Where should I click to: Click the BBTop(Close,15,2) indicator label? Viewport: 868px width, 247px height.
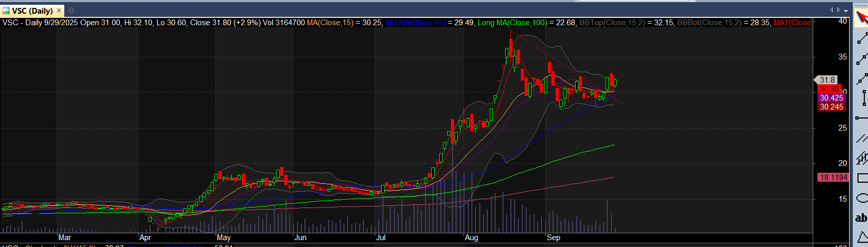(611, 23)
